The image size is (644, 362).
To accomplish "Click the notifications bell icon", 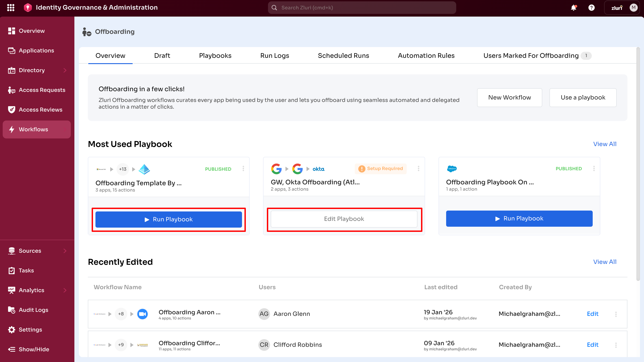I will 573,7.
